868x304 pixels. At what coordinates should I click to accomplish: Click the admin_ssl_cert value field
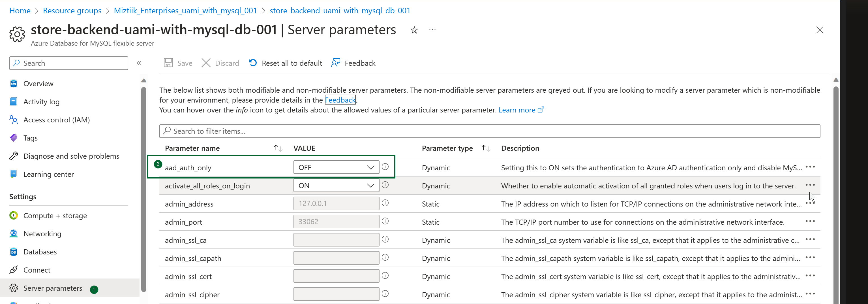[x=336, y=276]
